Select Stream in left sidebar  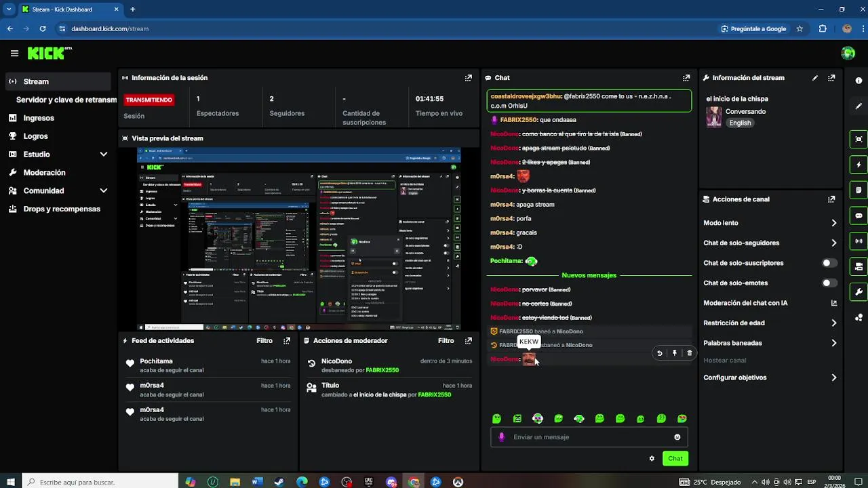click(58, 81)
